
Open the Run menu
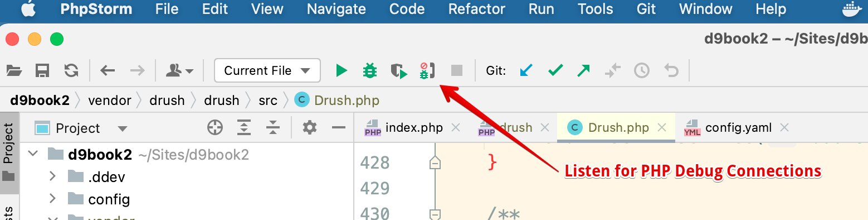point(541,9)
